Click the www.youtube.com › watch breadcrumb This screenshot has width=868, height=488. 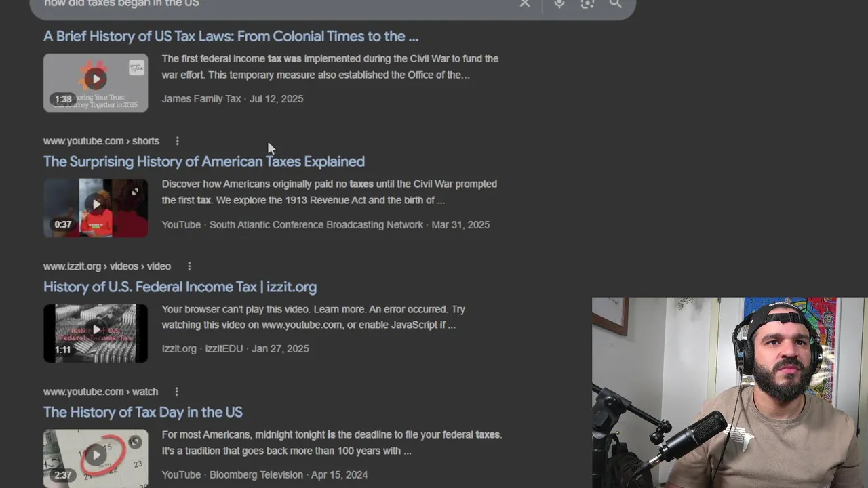pos(100,392)
